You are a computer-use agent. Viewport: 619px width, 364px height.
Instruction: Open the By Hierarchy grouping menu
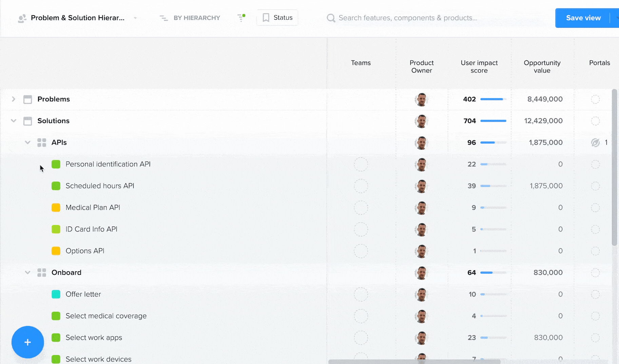click(190, 18)
